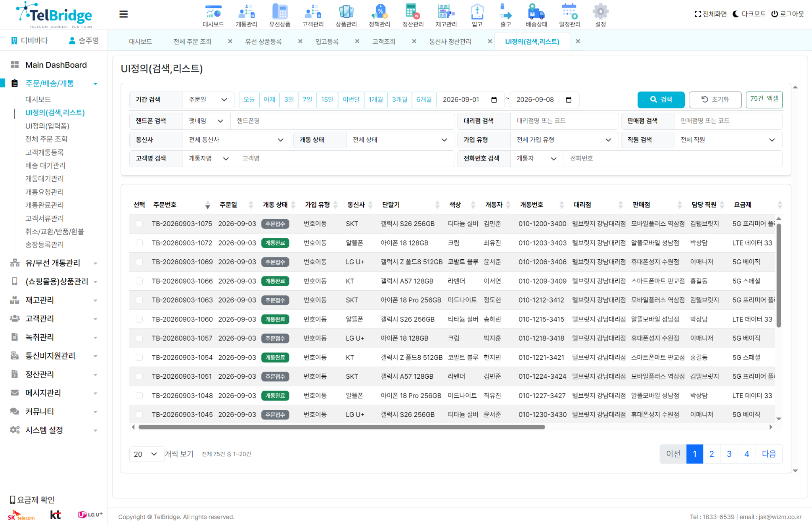
Task: Click the table horizontal scrollbar
Action: coord(342,427)
